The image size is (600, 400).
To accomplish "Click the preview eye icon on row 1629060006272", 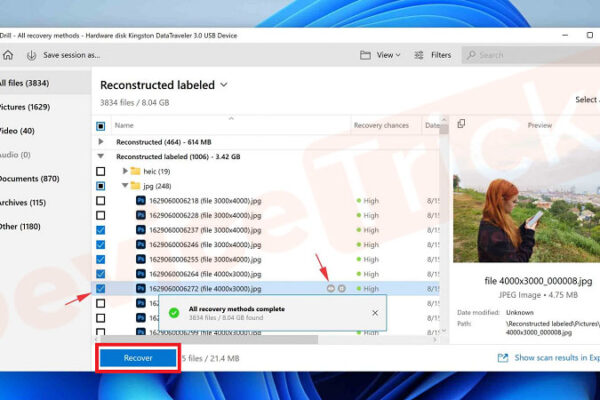I will click(331, 288).
